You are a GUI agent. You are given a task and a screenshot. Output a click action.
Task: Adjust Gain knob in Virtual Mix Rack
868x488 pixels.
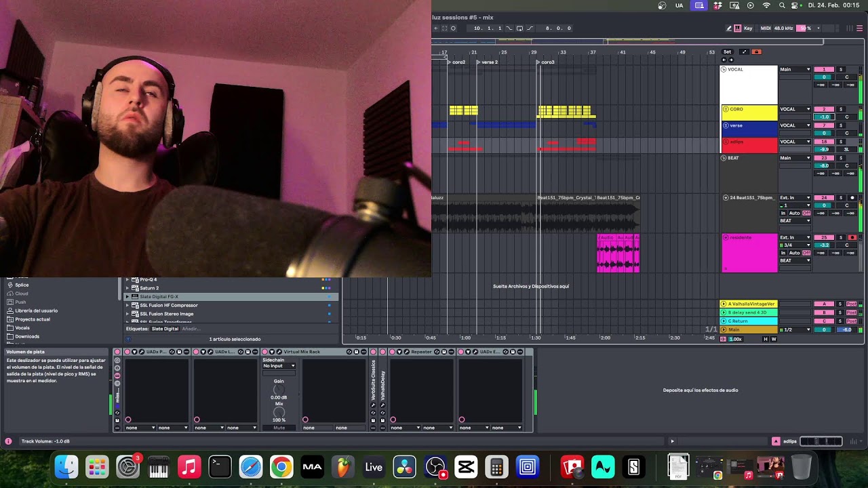click(279, 390)
